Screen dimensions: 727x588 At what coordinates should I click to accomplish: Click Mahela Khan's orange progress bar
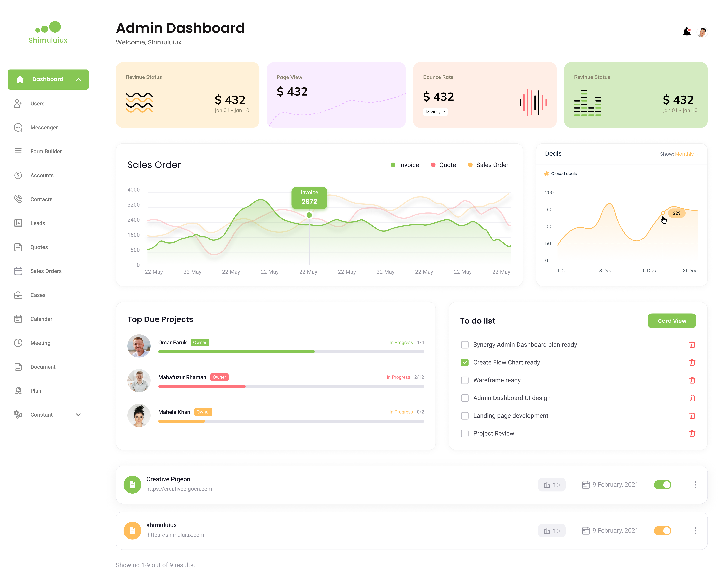point(182,421)
